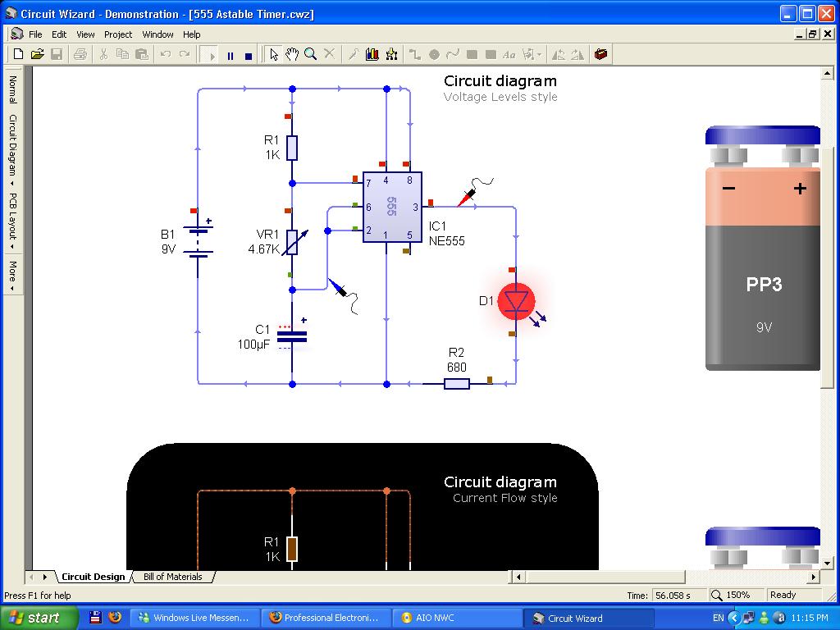The width and height of the screenshot is (840, 630).
Task: Click the red toolbox icon
Action: tap(601, 54)
